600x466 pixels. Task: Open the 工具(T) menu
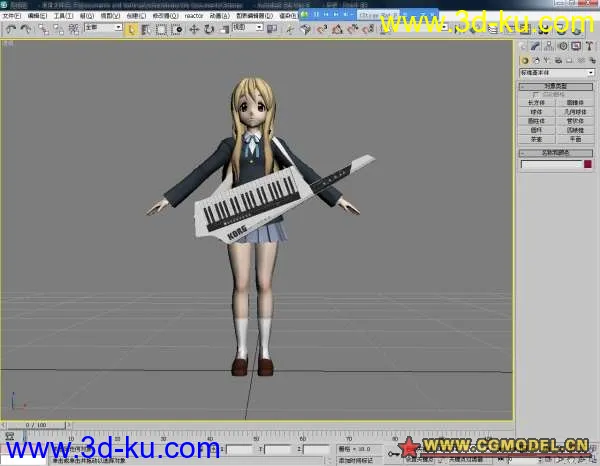[63, 16]
